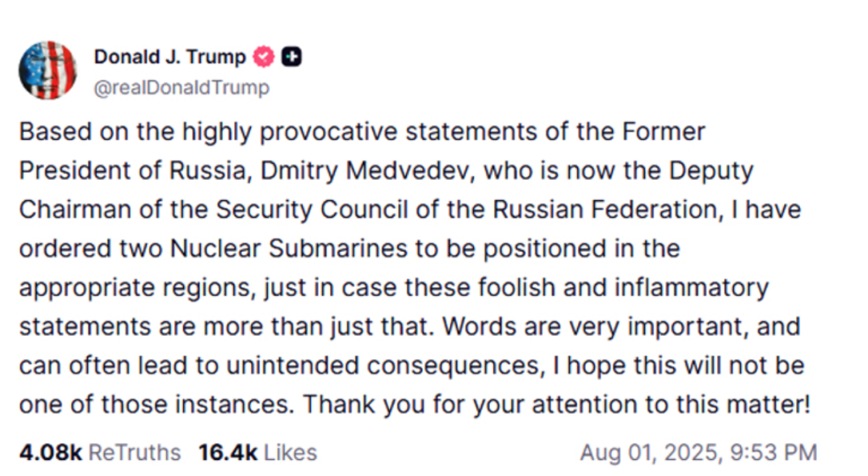
Task: Click the ReTruths label
Action: point(135,453)
